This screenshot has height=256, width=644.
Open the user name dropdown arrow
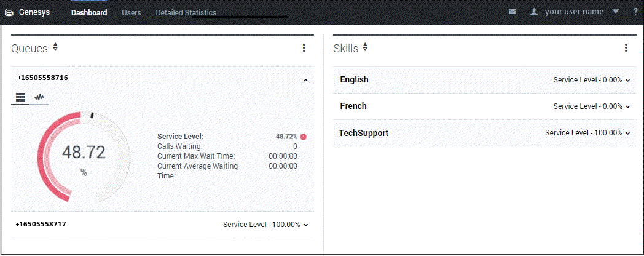tap(616, 12)
